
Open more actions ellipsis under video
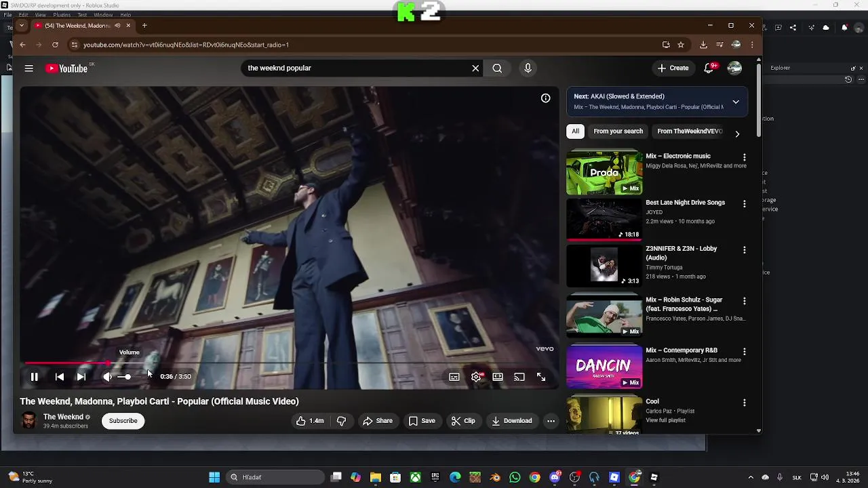tap(551, 421)
